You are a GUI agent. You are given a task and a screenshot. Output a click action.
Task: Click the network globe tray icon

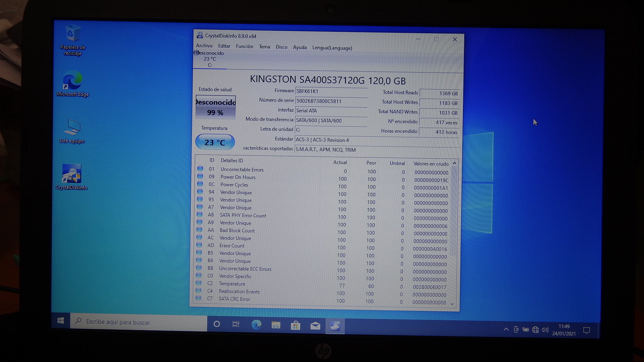click(x=535, y=330)
